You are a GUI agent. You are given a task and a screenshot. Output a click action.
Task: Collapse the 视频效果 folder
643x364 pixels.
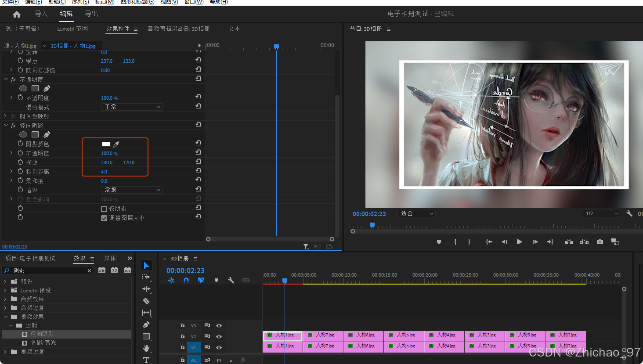(x=5, y=317)
